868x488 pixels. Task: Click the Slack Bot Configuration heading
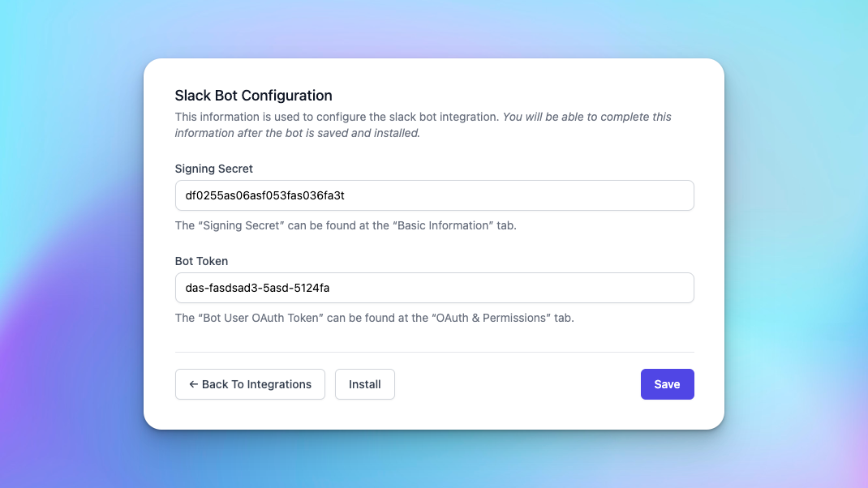click(x=254, y=96)
